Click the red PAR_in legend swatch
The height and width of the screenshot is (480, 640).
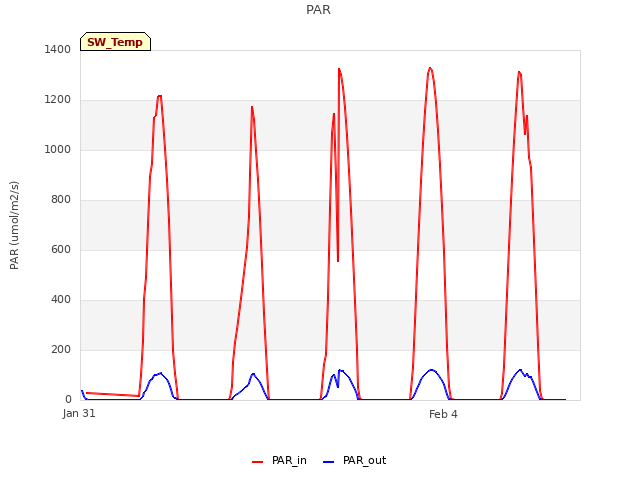point(258,462)
